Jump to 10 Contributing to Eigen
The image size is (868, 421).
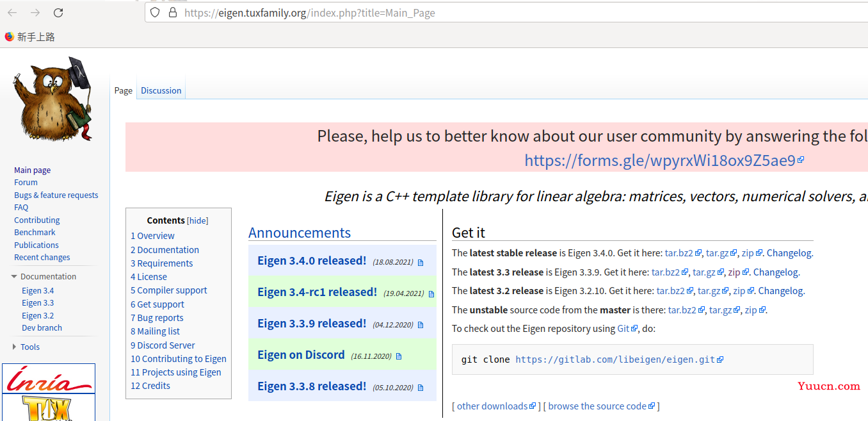179,359
